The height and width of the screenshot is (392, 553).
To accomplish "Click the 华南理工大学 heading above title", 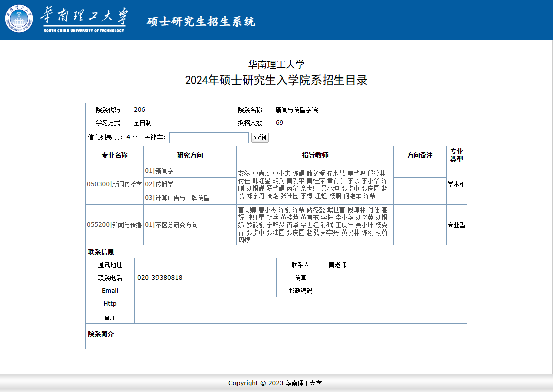I will 276,64.
